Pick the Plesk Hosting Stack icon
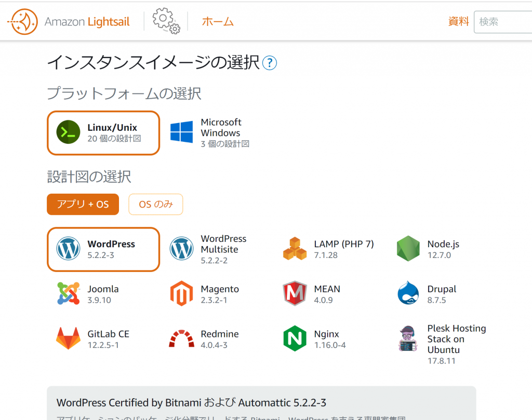This screenshot has height=420, width=532. coord(407,338)
